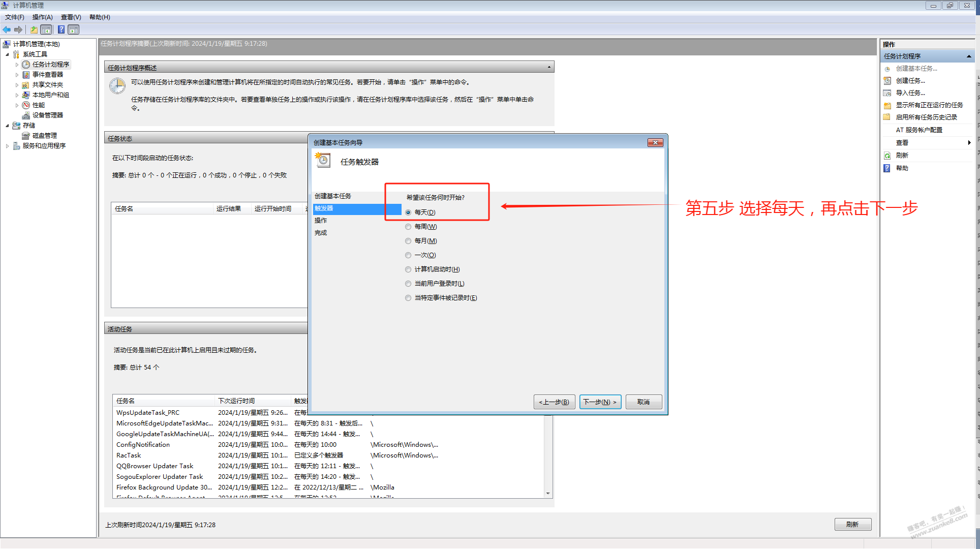Click the 任务计划程序 clock icon in tree
This screenshot has width=980, height=549.
(x=26, y=65)
